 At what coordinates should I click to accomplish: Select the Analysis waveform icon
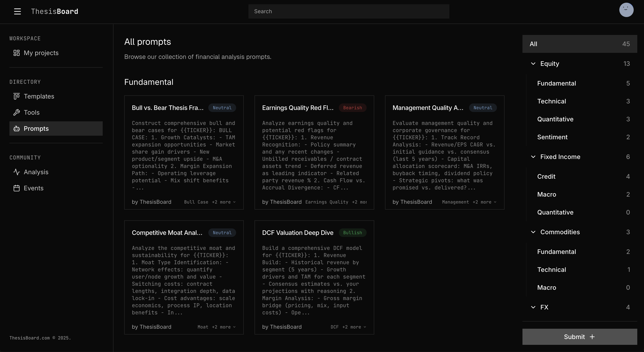pos(17,172)
